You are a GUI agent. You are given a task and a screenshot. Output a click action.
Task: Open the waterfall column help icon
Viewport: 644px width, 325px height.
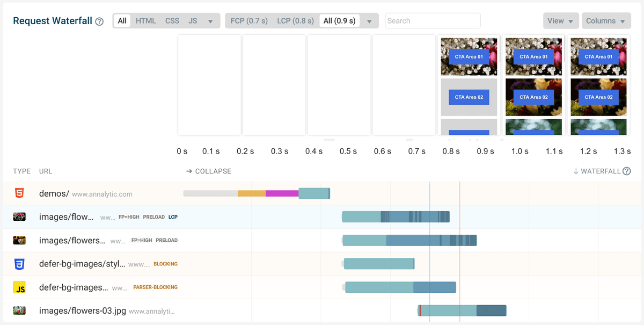click(x=626, y=171)
